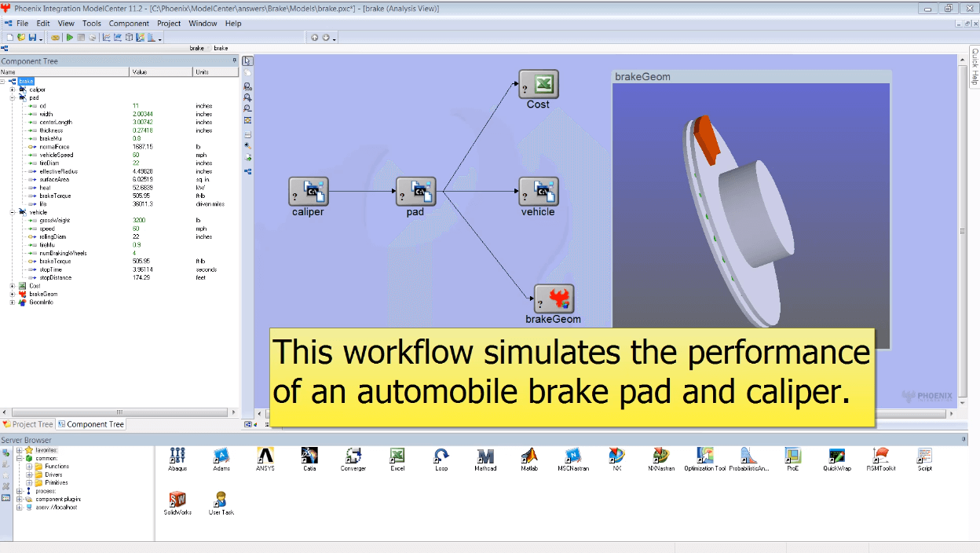Collapse the vehicle node in Component Tree
980x553 pixels.
(x=12, y=212)
